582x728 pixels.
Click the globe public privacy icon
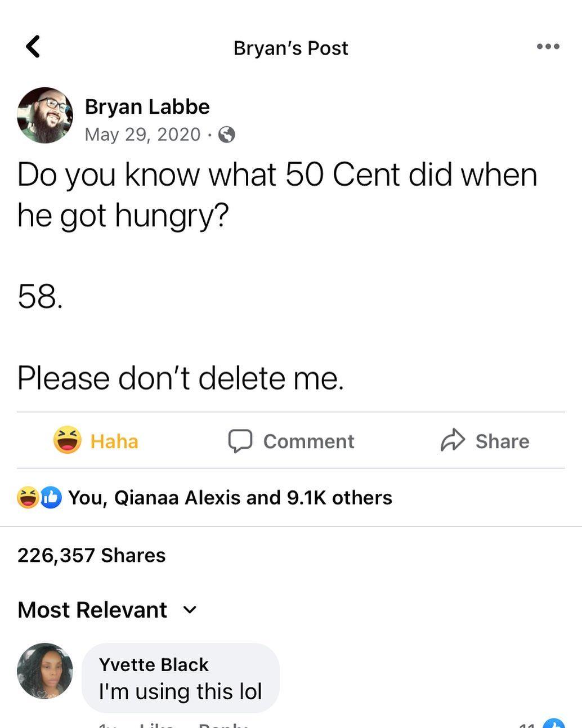click(226, 135)
